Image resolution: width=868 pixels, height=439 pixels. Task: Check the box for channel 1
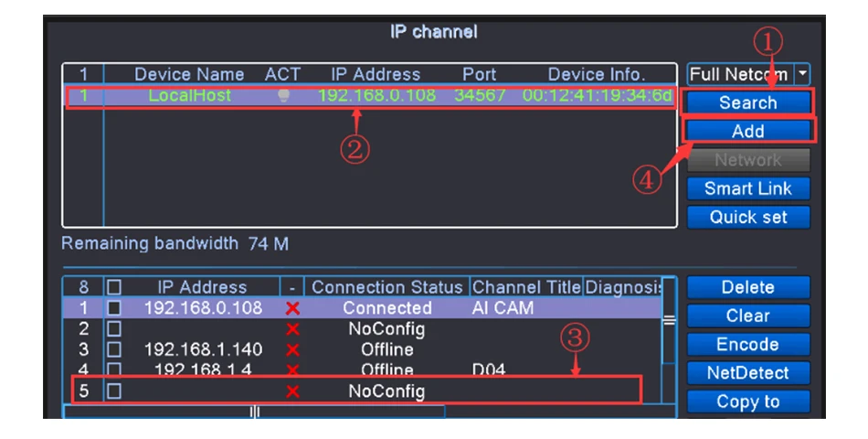pyautogui.click(x=113, y=309)
